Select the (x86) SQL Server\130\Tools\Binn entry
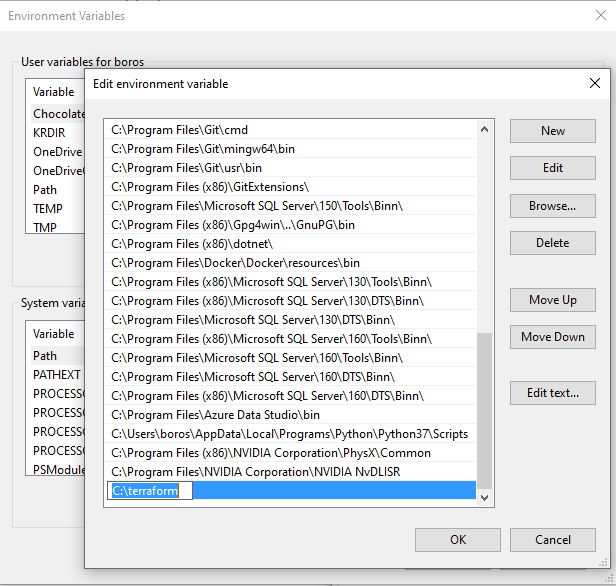 pos(290,282)
